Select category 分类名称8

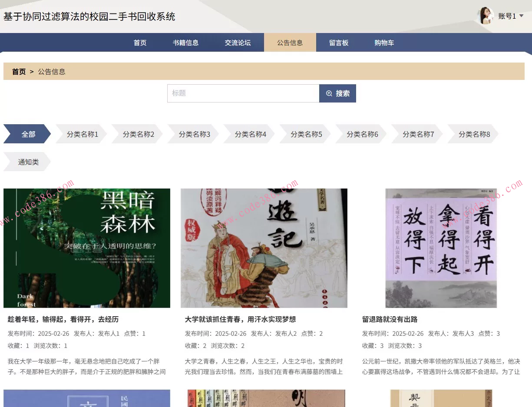[473, 134]
